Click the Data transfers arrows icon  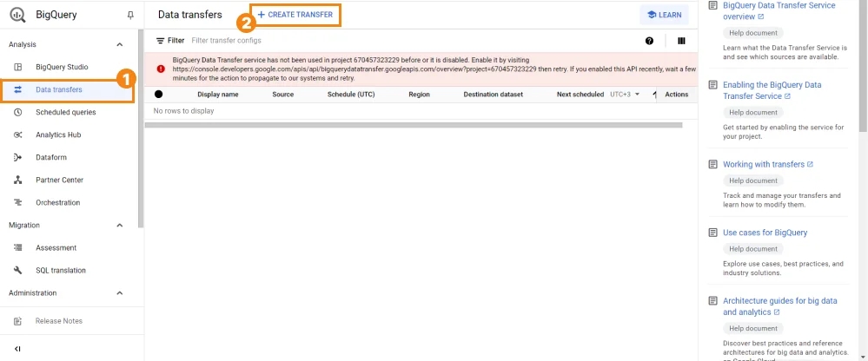17,89
